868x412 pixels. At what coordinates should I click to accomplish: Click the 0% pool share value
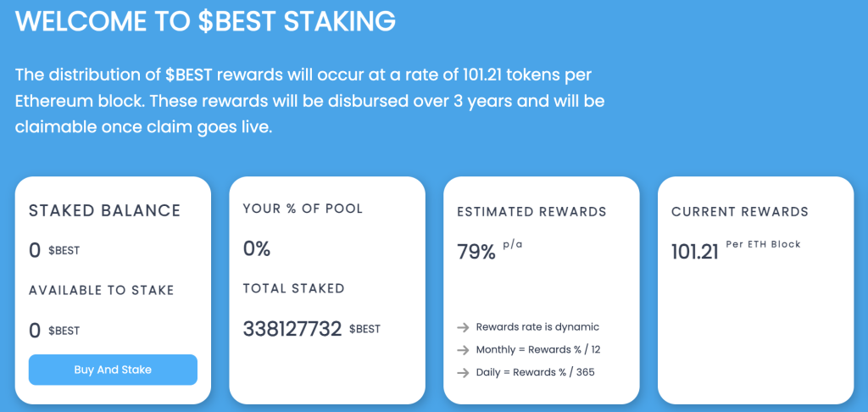(x=256, y=248)
